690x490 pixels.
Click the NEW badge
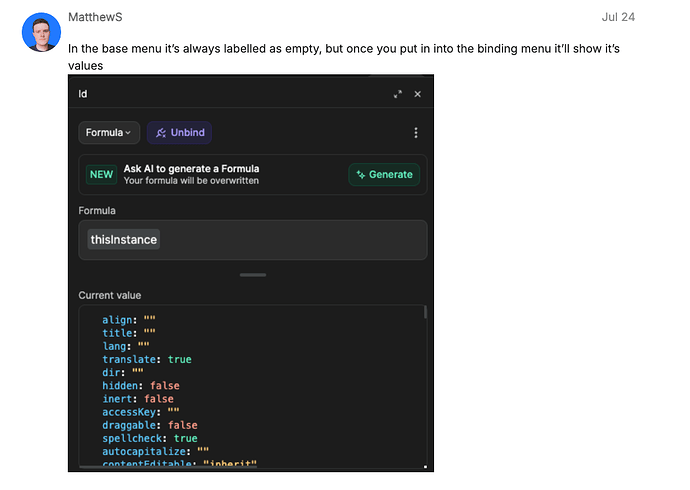[x=102, y=175]
